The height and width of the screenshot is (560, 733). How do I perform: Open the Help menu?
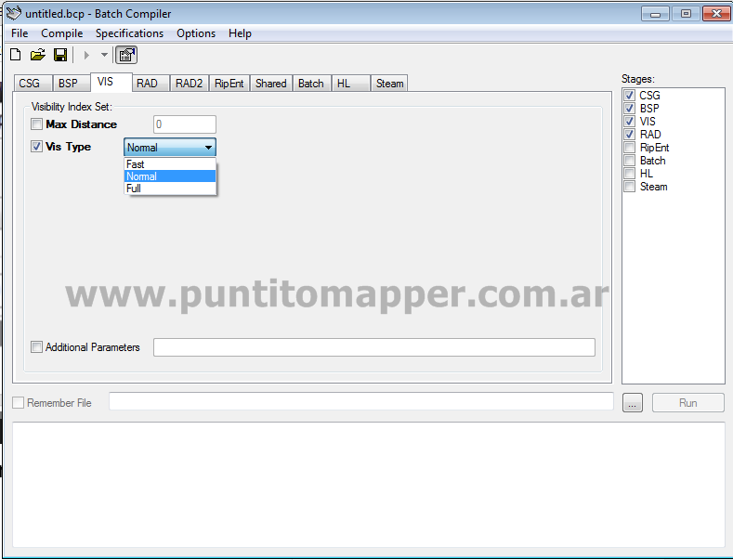pos(240,33)
